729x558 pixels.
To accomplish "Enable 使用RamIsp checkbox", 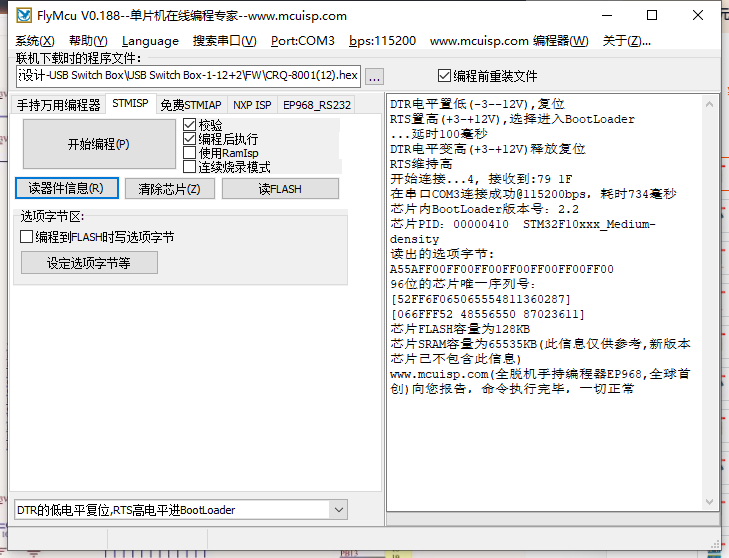I will (x=190, y=153).
